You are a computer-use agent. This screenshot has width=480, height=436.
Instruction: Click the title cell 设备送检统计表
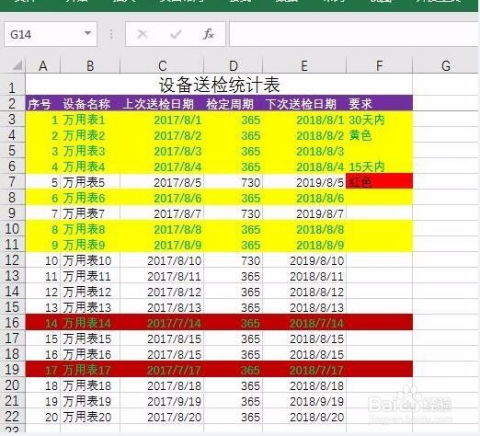coord(219,85)
